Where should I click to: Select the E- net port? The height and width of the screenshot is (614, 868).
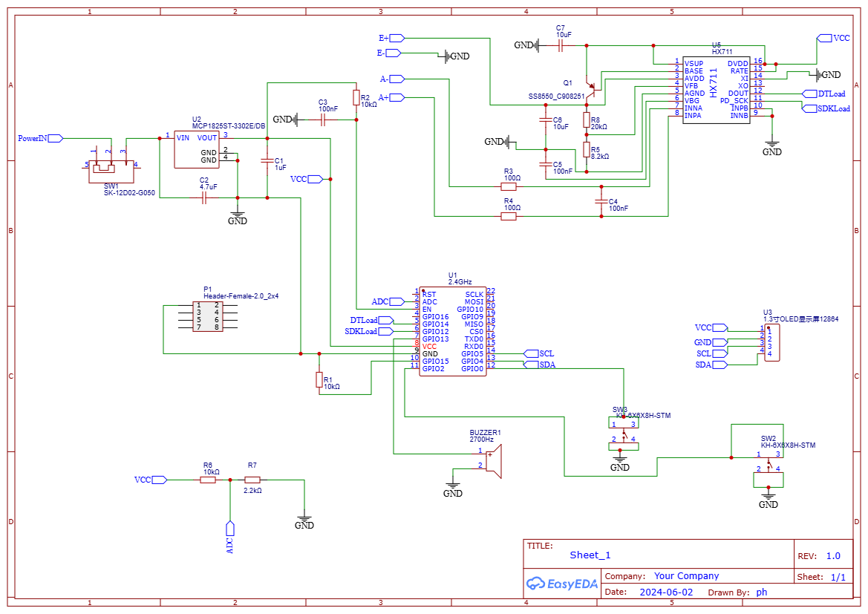point(388,53)
